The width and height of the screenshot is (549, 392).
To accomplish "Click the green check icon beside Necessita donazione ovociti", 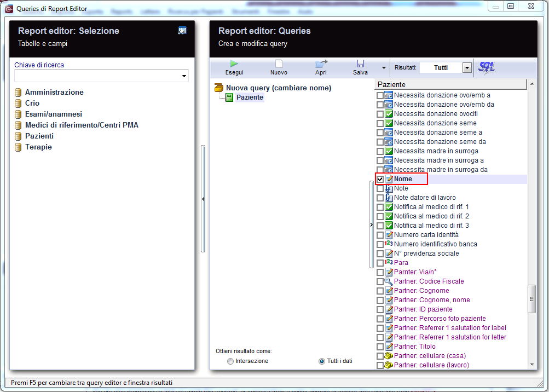I will point(389,114).
